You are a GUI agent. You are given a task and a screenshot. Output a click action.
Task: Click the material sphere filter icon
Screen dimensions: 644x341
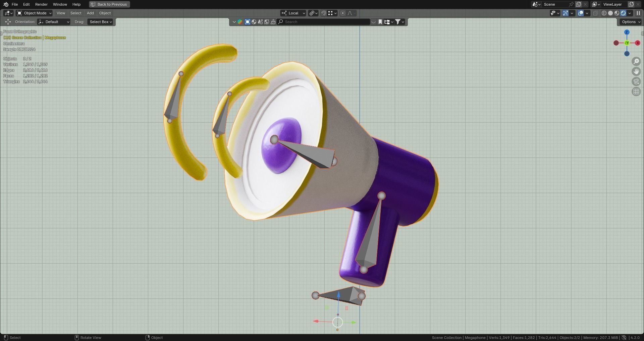coord(254,22)
